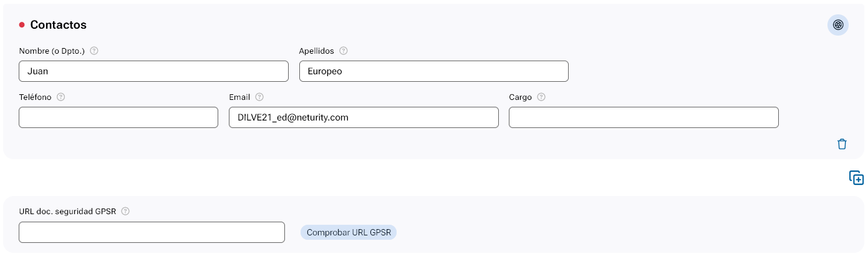The height and width of the screenshot is (256, 868).
Task: Click help icon for URL doc. seguridad GPSR
Action: [x=125, y=211]
